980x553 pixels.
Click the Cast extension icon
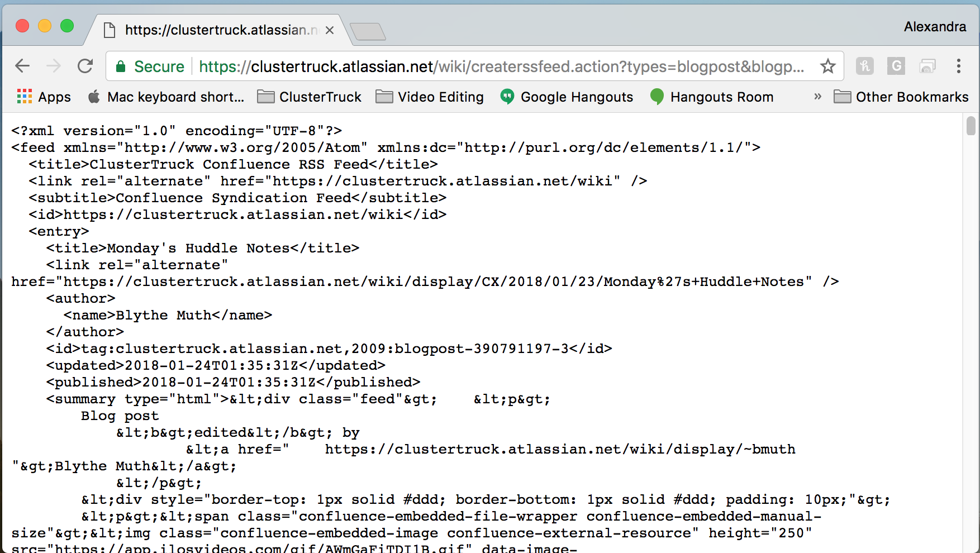pyautogui.click(x=927, y=66)
